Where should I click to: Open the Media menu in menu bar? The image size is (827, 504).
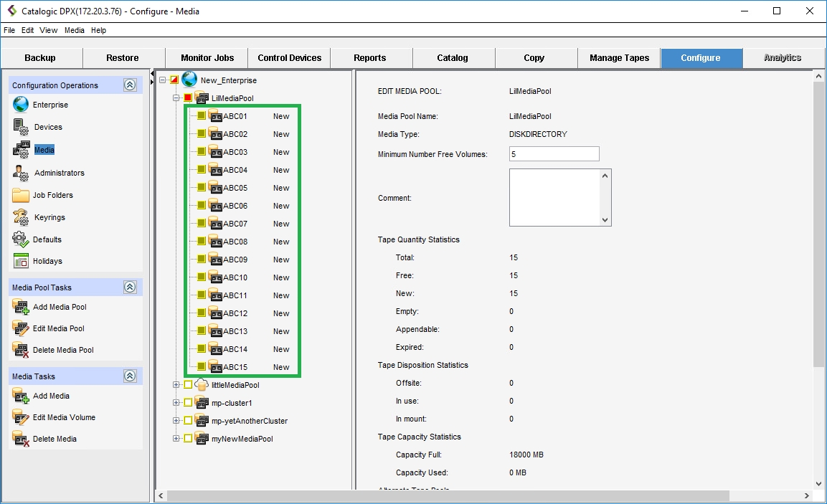[x=74, y=30]
